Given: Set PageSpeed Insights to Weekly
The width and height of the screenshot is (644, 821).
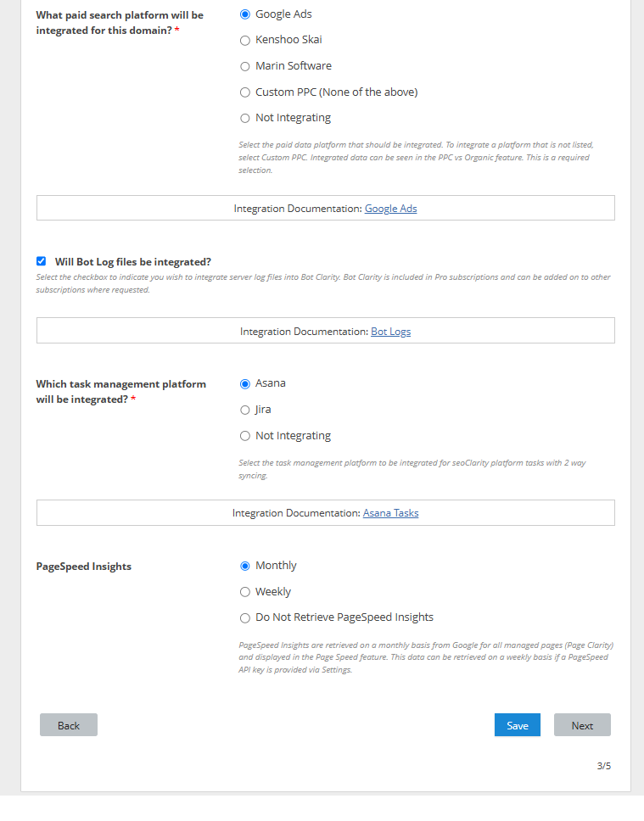Looking at the screenshot, I should pos(245,592).
